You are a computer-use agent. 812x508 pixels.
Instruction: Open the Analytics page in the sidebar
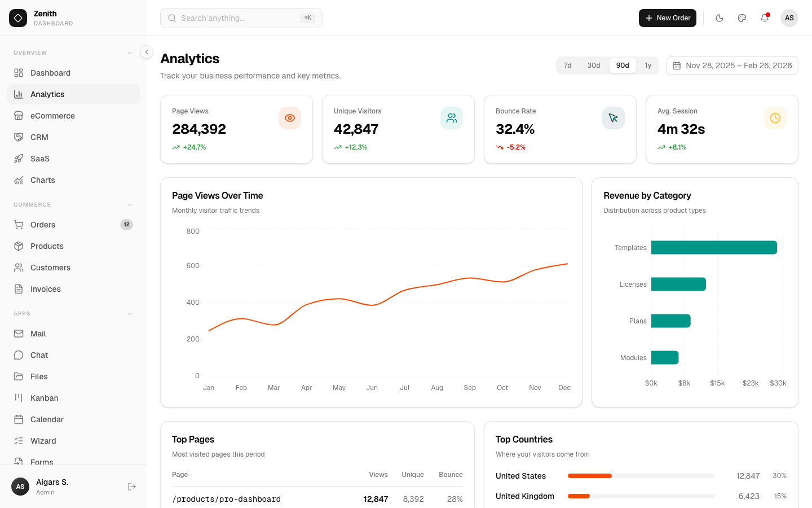click(47, 94)
